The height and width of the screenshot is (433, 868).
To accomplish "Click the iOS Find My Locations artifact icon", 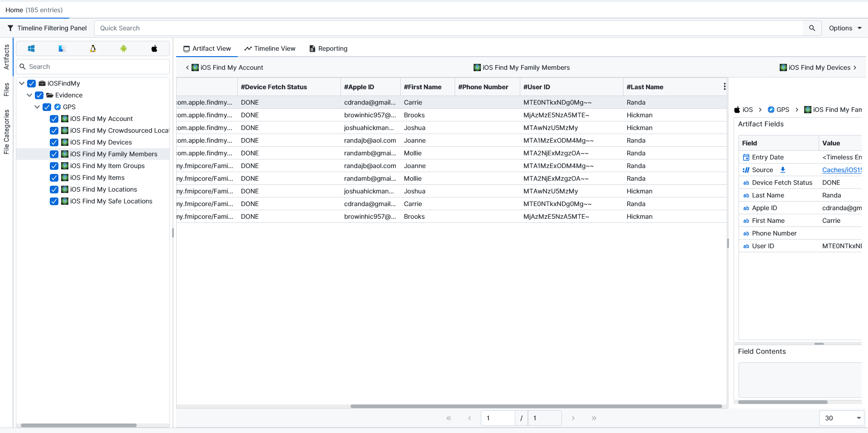I will tap(65, 189).
